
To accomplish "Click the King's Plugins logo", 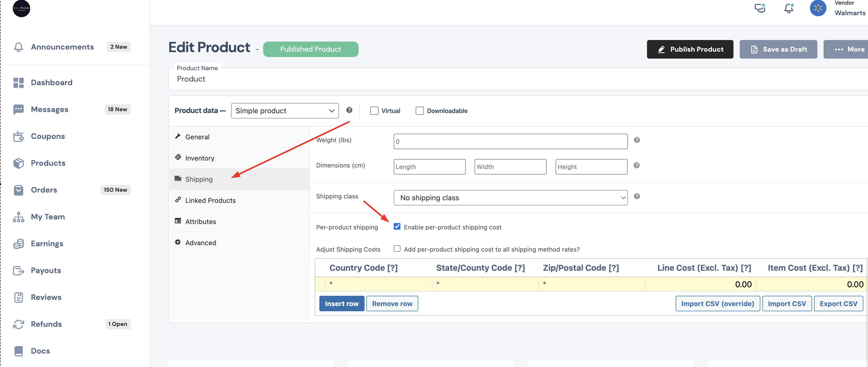I will [x=21, y=8].
